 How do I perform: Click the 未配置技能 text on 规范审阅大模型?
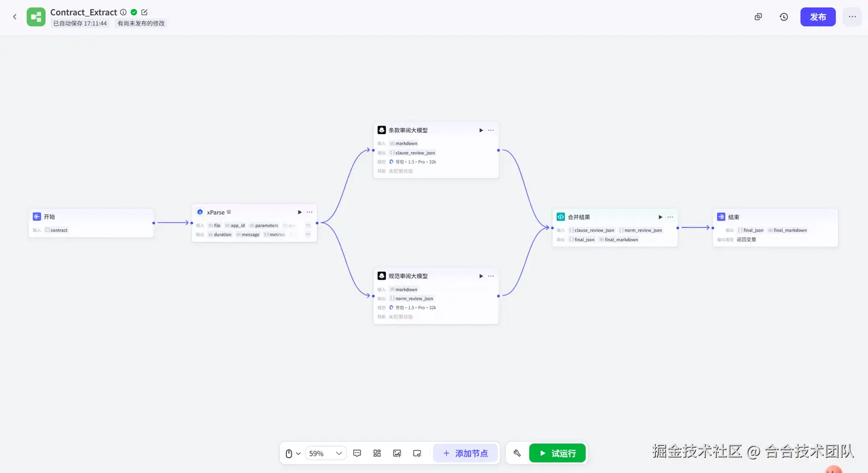point(401,317)
